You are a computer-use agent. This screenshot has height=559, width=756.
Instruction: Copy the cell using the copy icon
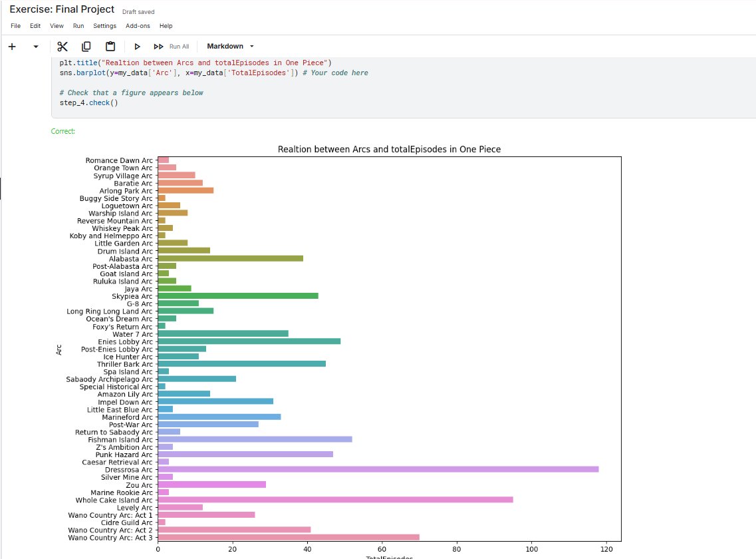86,47
